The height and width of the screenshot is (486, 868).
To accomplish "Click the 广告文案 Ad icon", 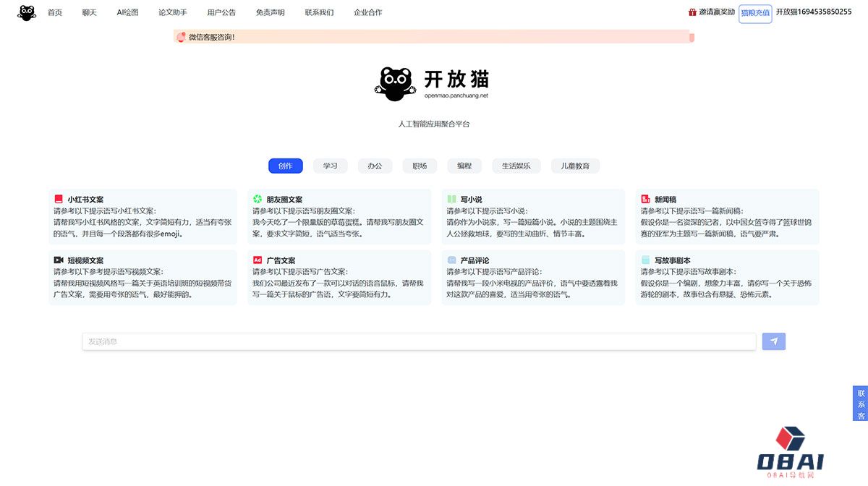I will tap(258, 260).
